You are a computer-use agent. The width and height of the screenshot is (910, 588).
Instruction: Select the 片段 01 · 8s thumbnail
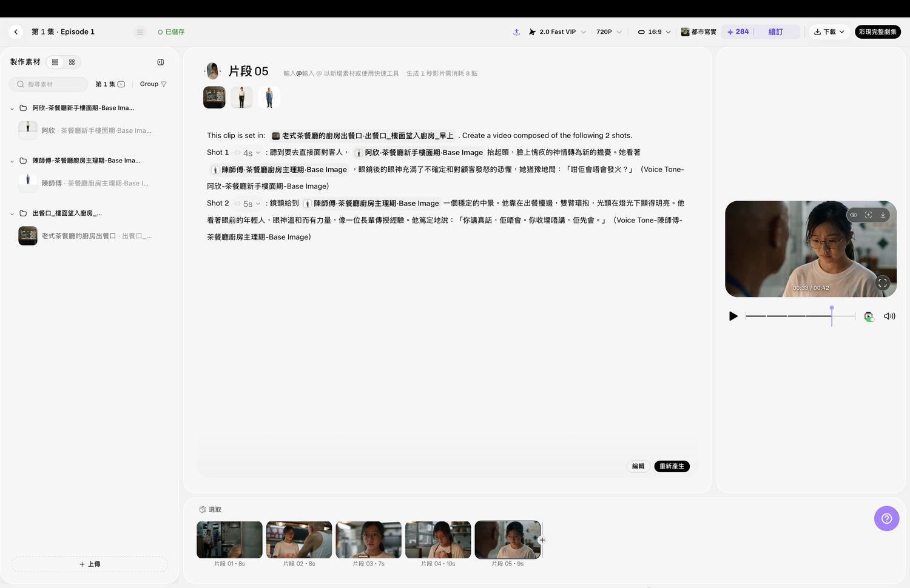click(229, 540)
